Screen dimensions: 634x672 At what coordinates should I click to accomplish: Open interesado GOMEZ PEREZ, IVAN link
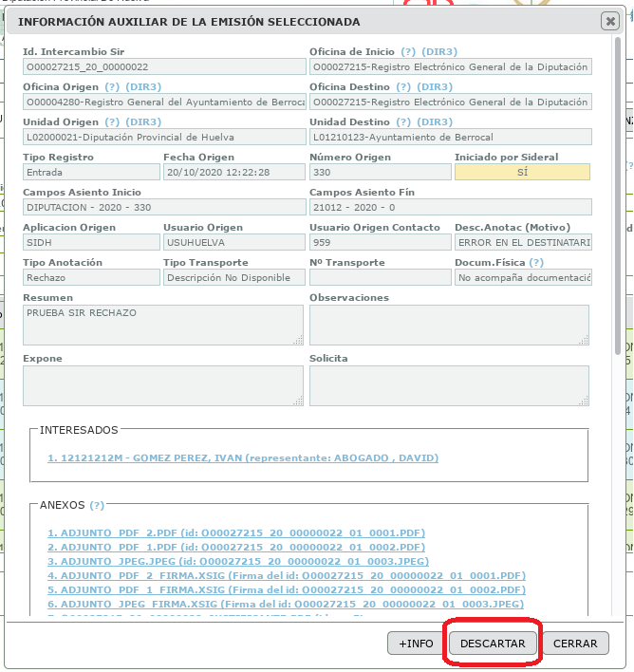pyautogui.click(x=243, y=458)
